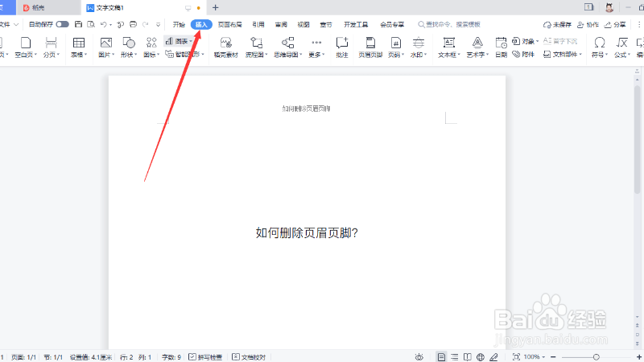
Task: Click the zoom out minus button
Action: (553, 357)
